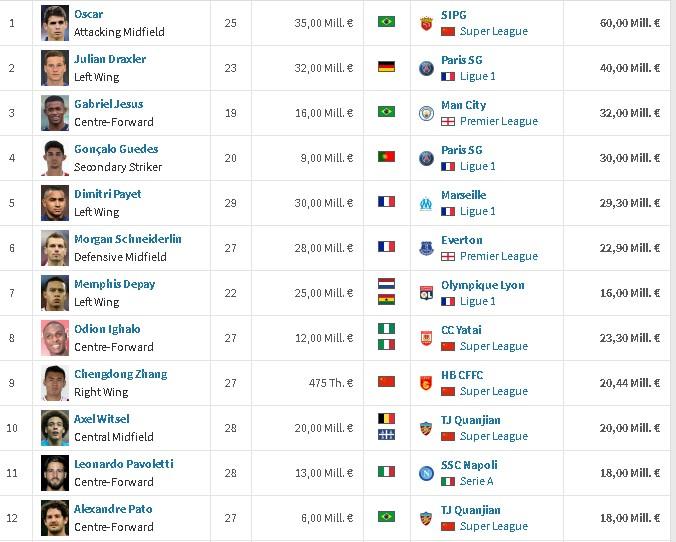
Task: Open Oscar's player profile link
Action: [x=88, y=14]
